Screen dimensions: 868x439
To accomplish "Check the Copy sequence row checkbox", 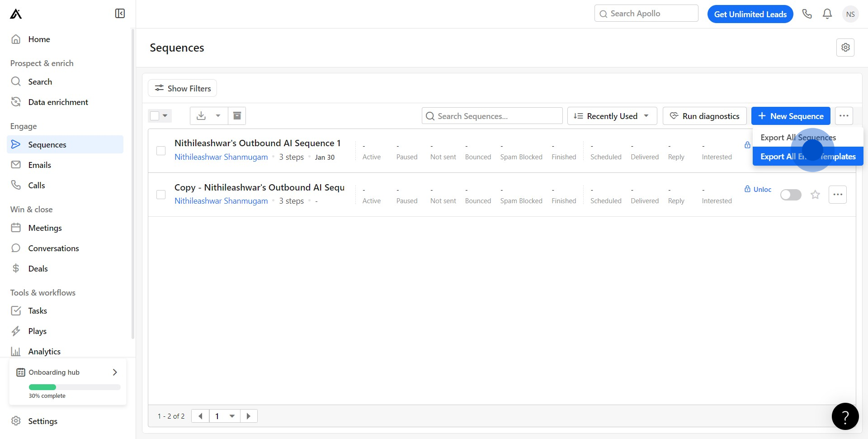I will click(161, 195).
